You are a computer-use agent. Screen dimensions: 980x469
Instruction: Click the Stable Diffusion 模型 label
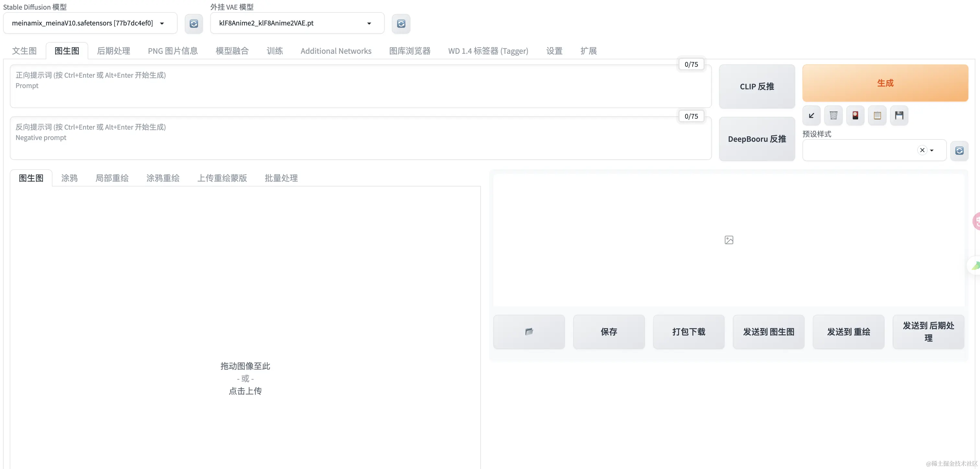pyautogui.click(x=35, y=7)
